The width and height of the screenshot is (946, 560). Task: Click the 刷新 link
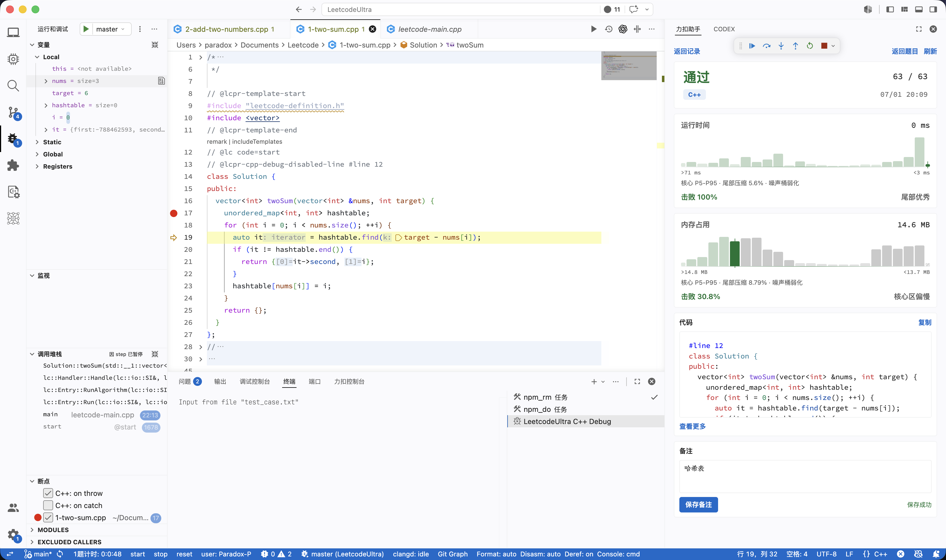930,51
